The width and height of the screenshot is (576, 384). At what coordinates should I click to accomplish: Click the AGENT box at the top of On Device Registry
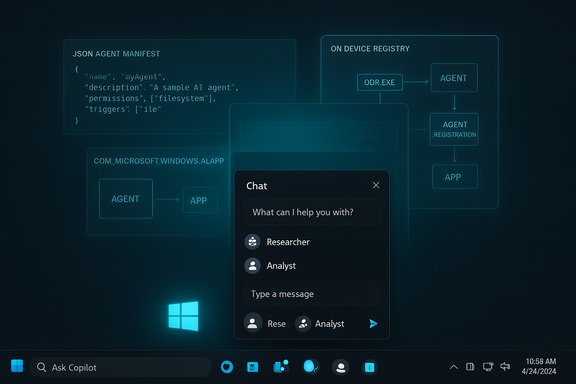(454, 78)
